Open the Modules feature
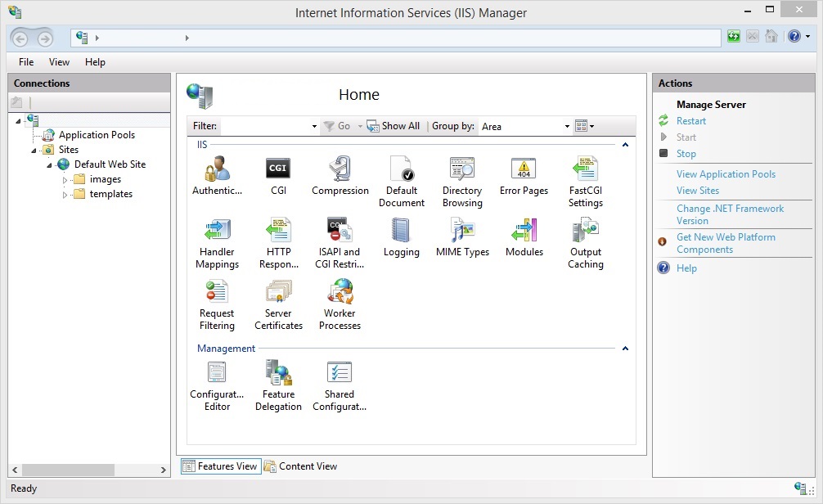The image size is (823, 504). click(x=524, y=237)
